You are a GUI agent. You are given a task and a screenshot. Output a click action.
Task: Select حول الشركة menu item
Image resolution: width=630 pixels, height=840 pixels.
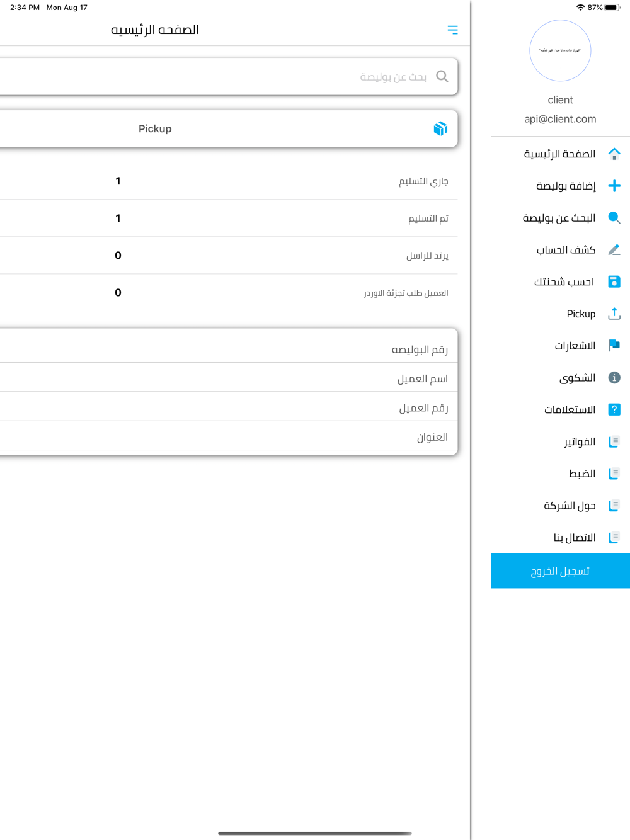point(561,506)
